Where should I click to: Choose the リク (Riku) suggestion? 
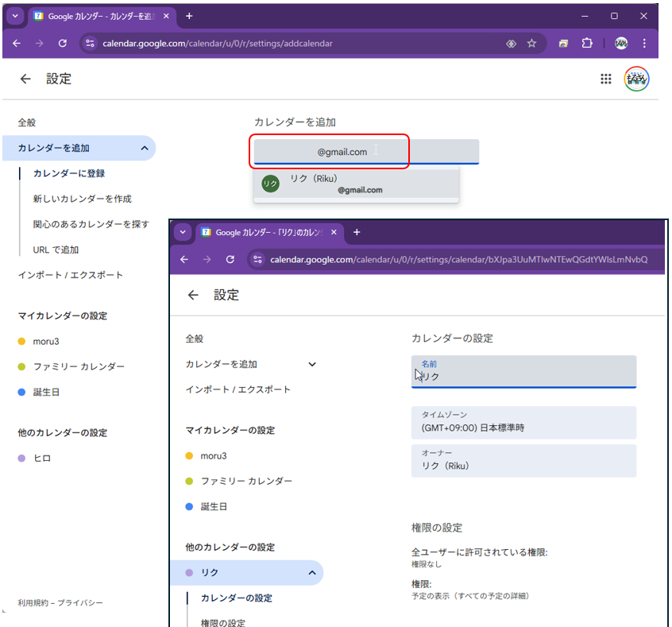click(356, 184)
